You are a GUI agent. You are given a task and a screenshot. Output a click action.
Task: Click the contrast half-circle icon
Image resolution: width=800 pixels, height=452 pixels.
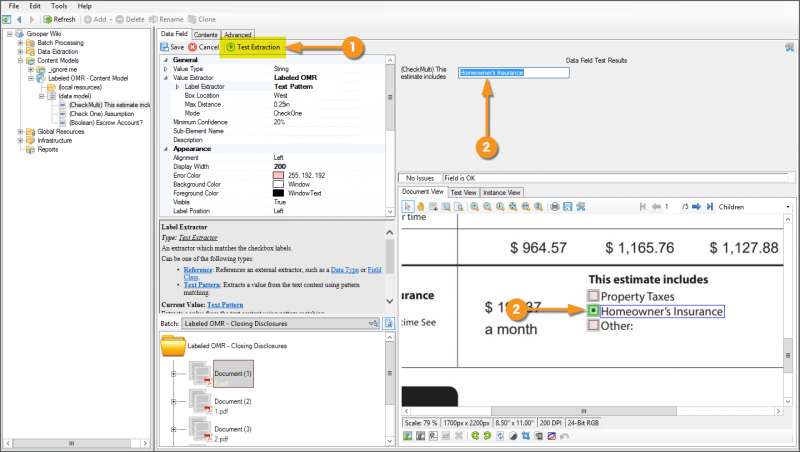point(513,436)
